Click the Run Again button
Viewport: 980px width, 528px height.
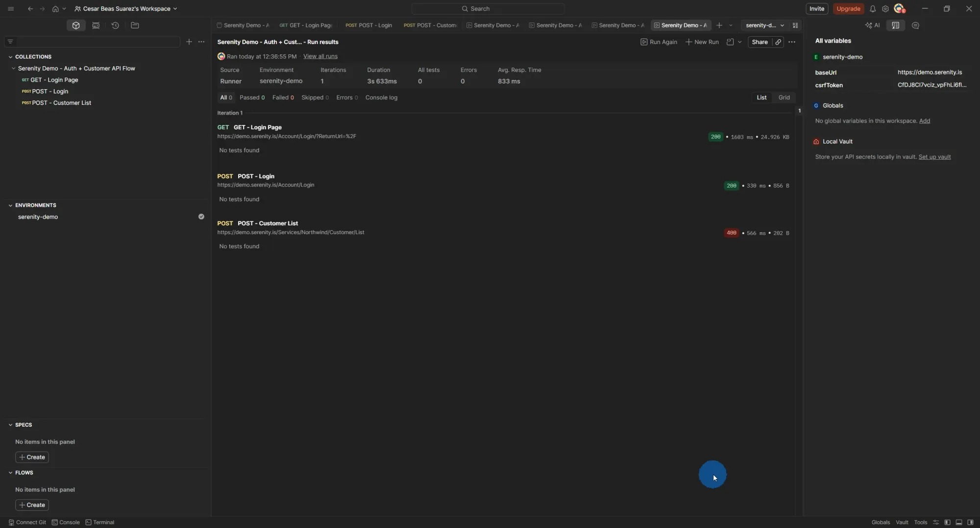[659, 42]
